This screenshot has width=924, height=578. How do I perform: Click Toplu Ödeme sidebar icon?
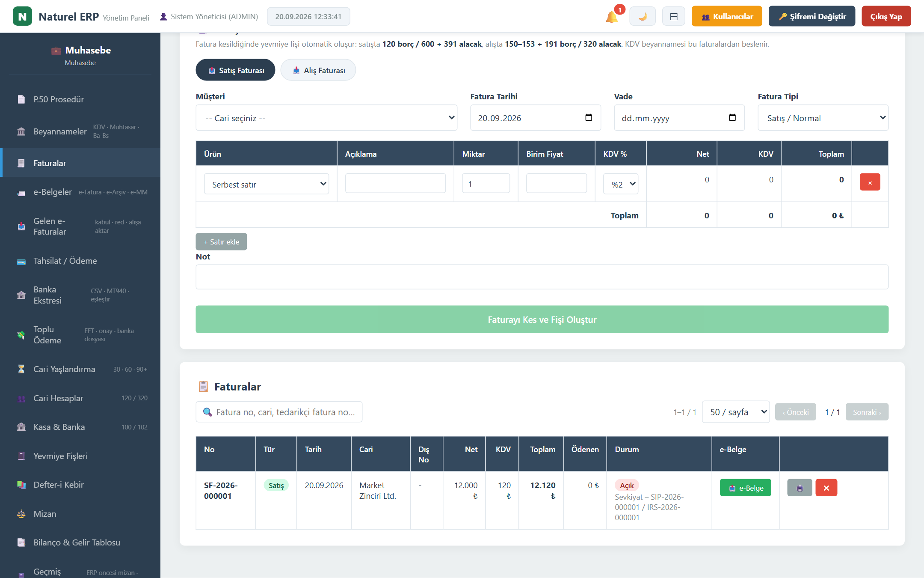pos(21,335)
